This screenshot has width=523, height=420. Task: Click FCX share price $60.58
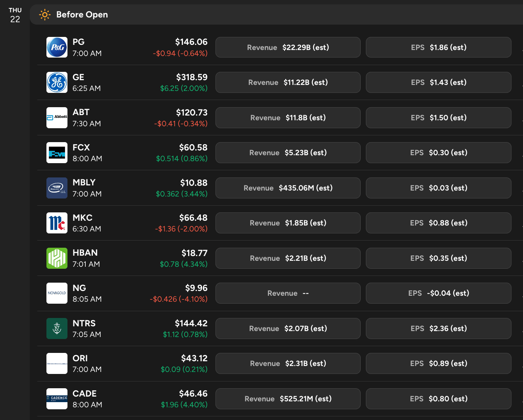pos(193,147)
